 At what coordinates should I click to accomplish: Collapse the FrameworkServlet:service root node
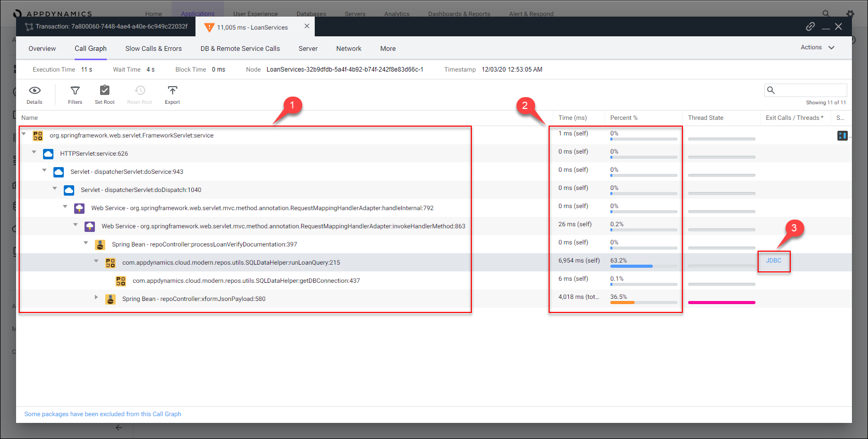pos(24,134)
